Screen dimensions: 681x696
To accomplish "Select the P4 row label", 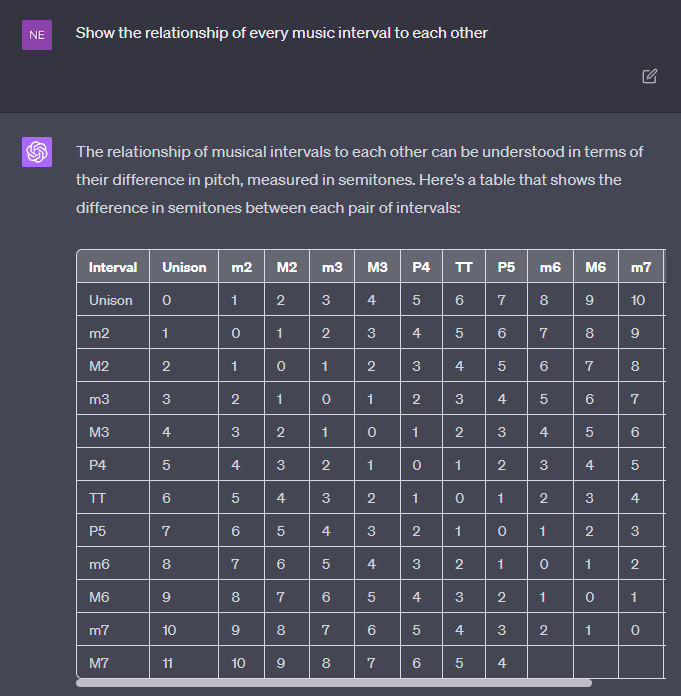I will pyautogui.click(x=97, y=464).
